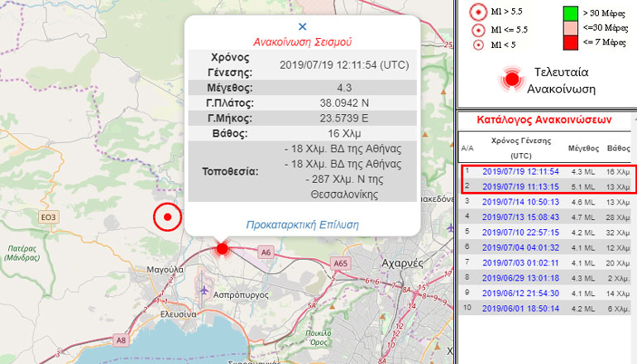This screenshot has height=364, width=637.
Task: Click the airport plane icon near Ασπρόπυργος
Action: pos(204,290)
